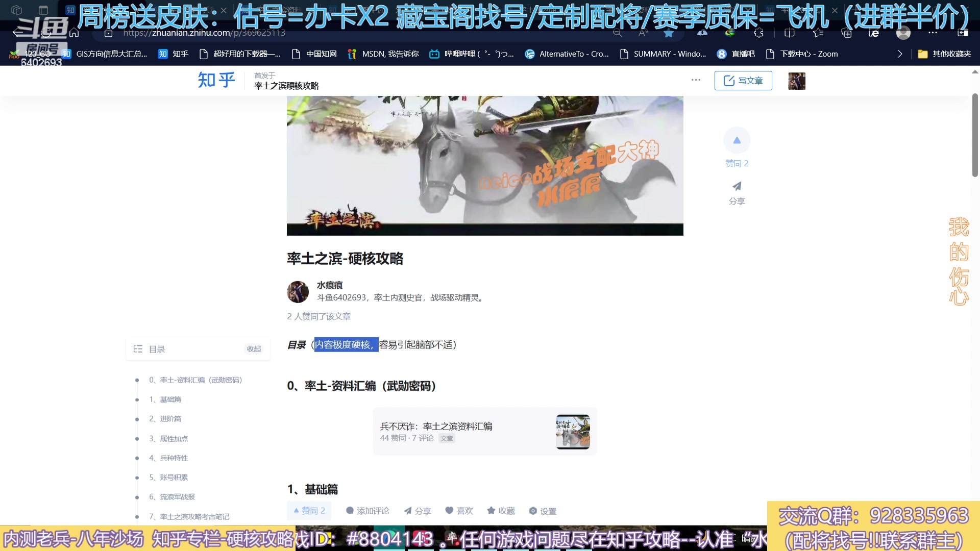Jump to 7、率土之滨攻略考古笔记 in contents
Image resolution: width=980 pixels, height=551 pixels.
(x=189, y=517)
